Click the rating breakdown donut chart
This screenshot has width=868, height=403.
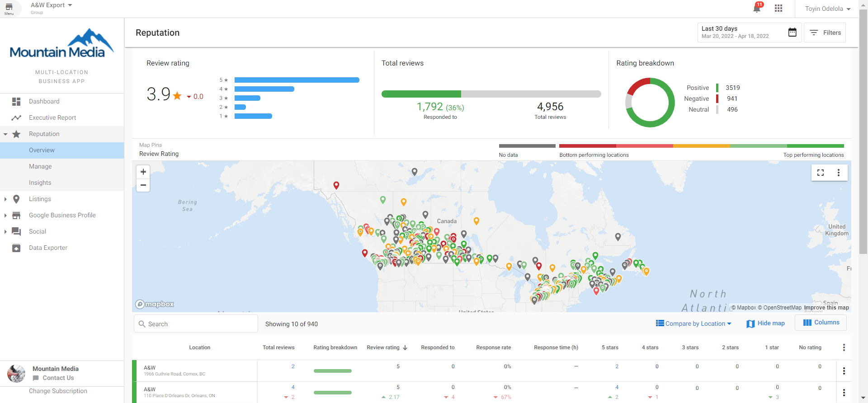point(650,103)
